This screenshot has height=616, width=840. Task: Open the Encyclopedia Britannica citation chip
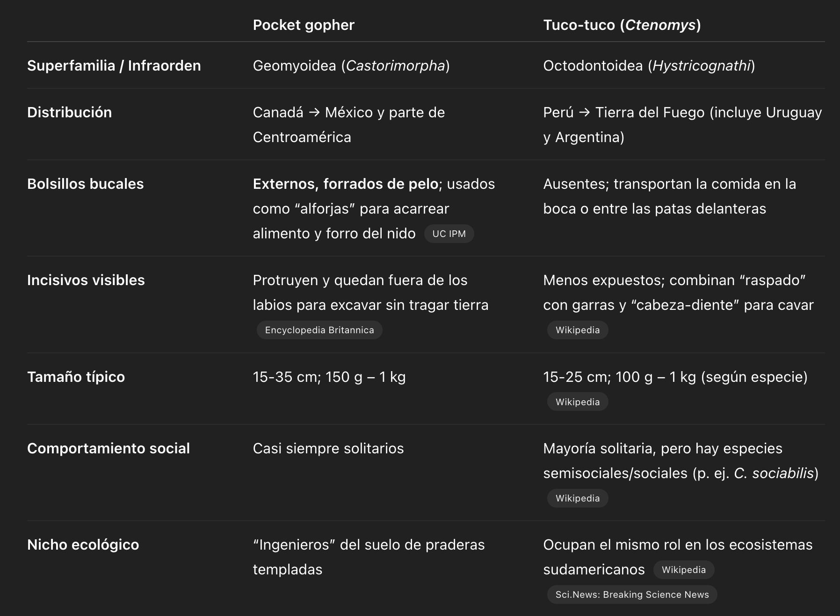pyautogui.click(x=319, y=330)
